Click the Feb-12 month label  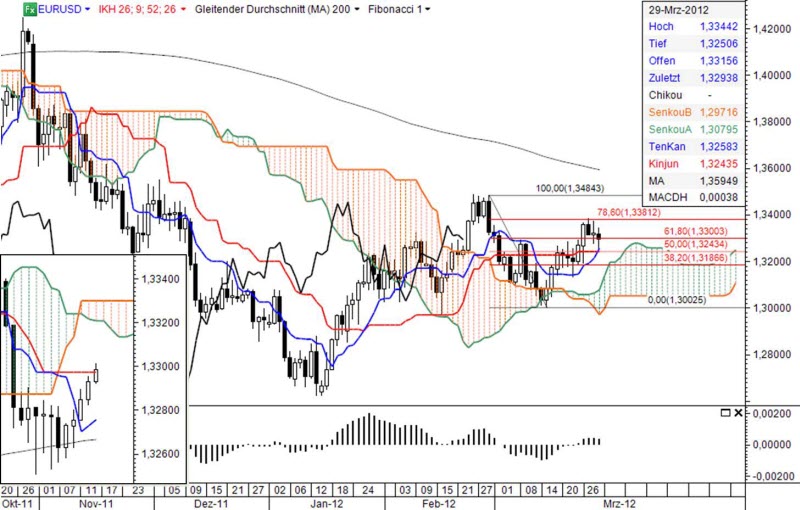pyautogui.click(x=439, y=503)
